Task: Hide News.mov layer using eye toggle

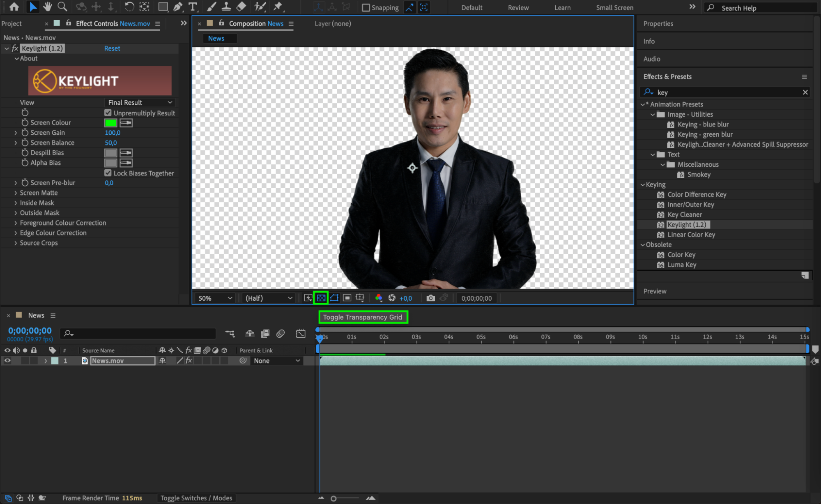Action: coord(7,361)
